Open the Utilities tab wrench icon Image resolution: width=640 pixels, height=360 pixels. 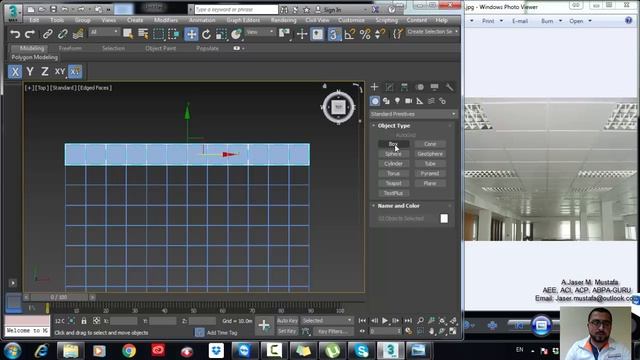449,87
